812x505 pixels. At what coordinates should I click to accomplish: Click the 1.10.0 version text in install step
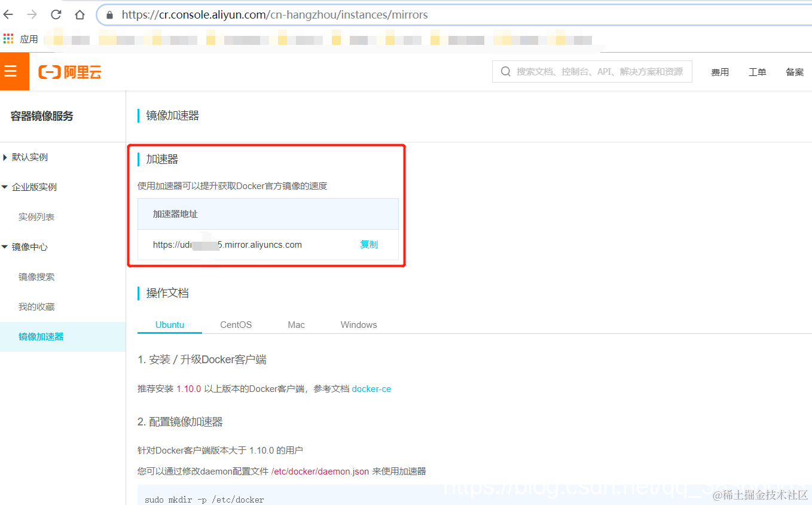[189, 388]
